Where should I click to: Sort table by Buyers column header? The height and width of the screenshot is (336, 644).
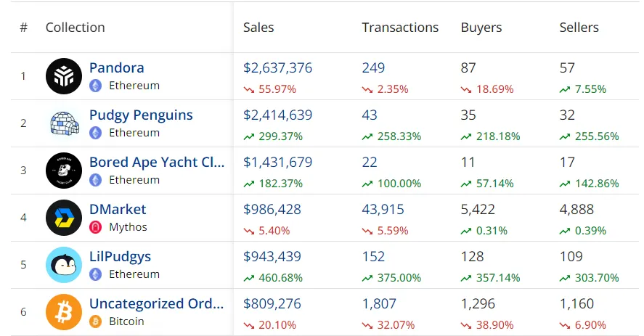click(481, 28)
